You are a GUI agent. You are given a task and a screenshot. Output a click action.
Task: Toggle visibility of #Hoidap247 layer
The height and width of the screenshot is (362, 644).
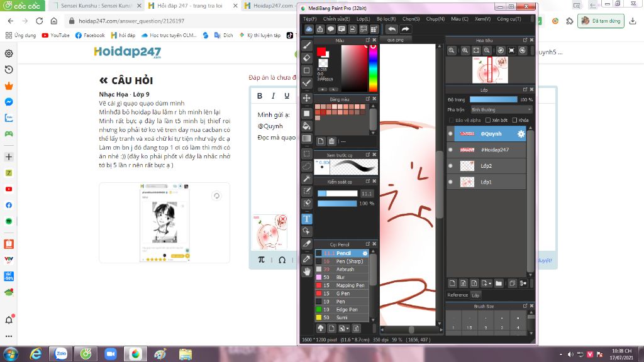tap(450, 150)
